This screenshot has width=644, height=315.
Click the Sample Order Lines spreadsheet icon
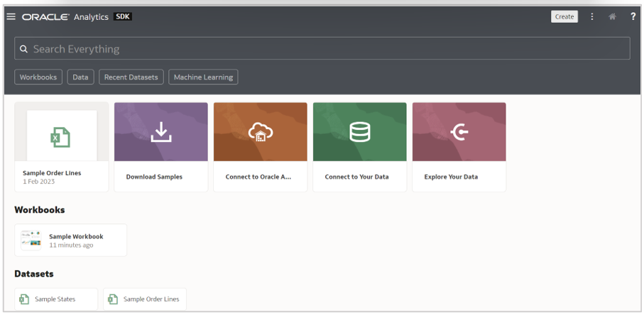62,135
